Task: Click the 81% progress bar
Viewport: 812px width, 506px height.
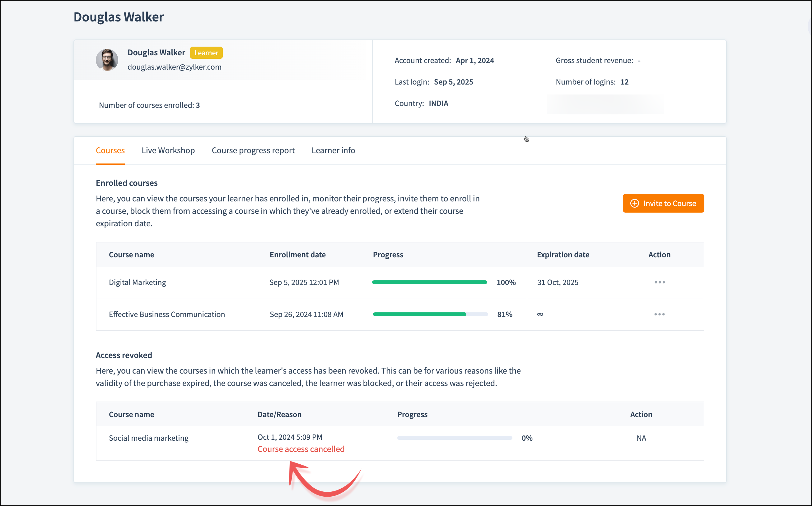Action: point(430,314)
